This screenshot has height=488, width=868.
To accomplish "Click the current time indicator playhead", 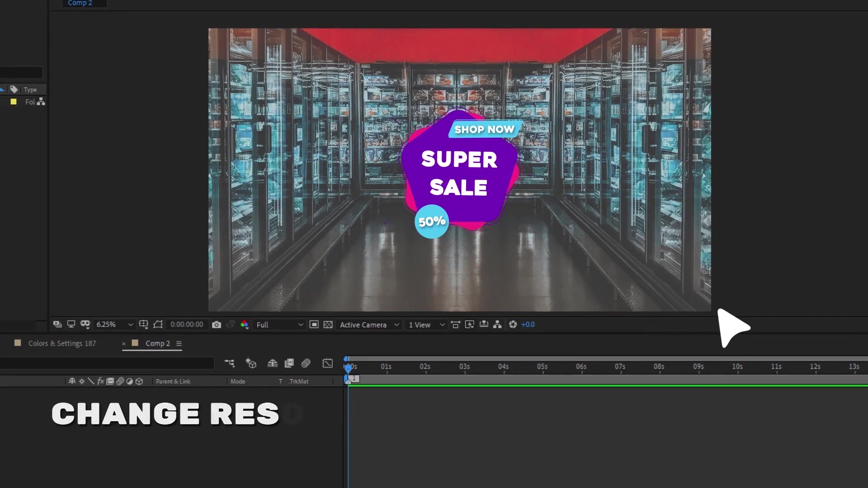I will 348,368.
